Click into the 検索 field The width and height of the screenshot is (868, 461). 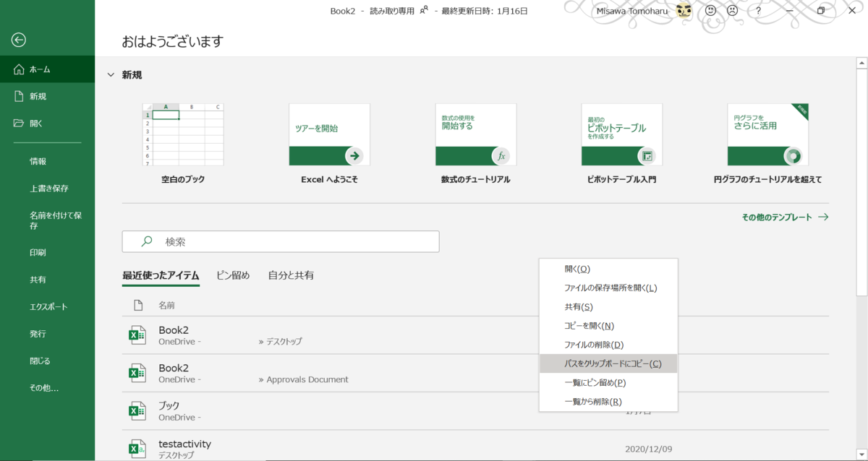pyautogui.click(x=281, y=241)
